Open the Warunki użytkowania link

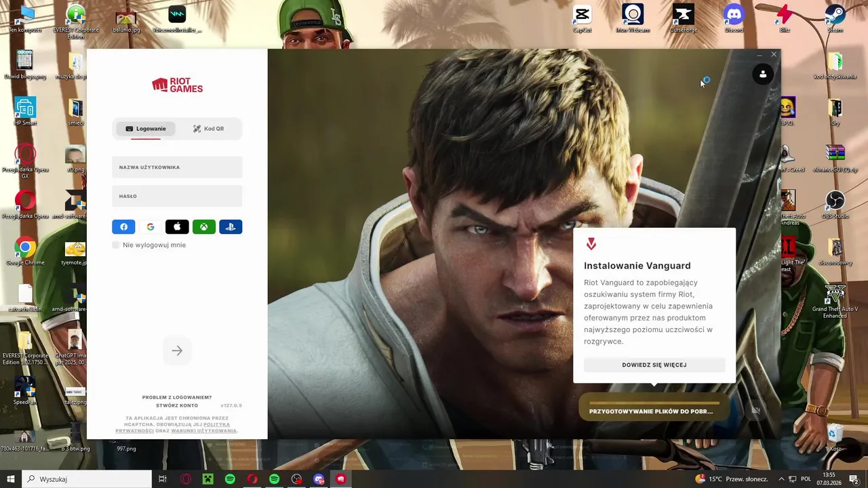203,431
